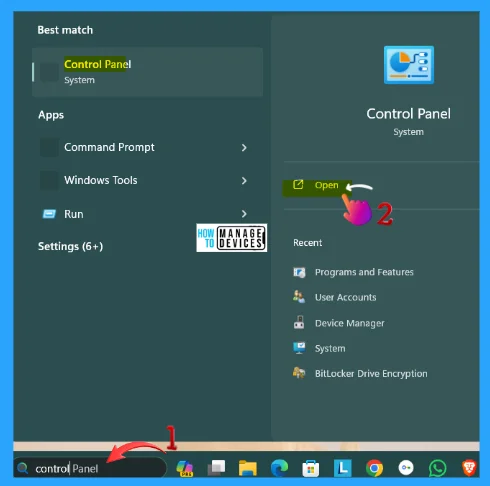Launch Brave browser from the taskbar
The image size is (490, 486).
pyautogui.click(x=469, y=468)
